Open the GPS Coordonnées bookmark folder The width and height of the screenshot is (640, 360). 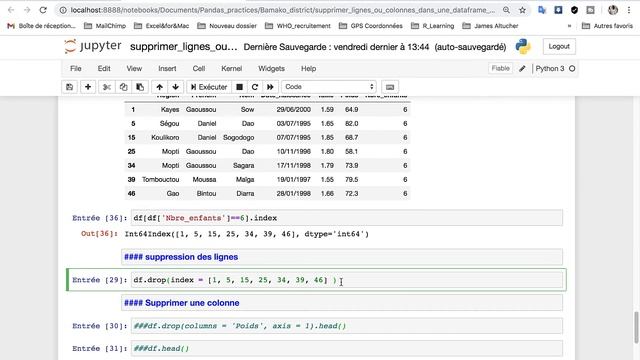(x=371, y=26)
